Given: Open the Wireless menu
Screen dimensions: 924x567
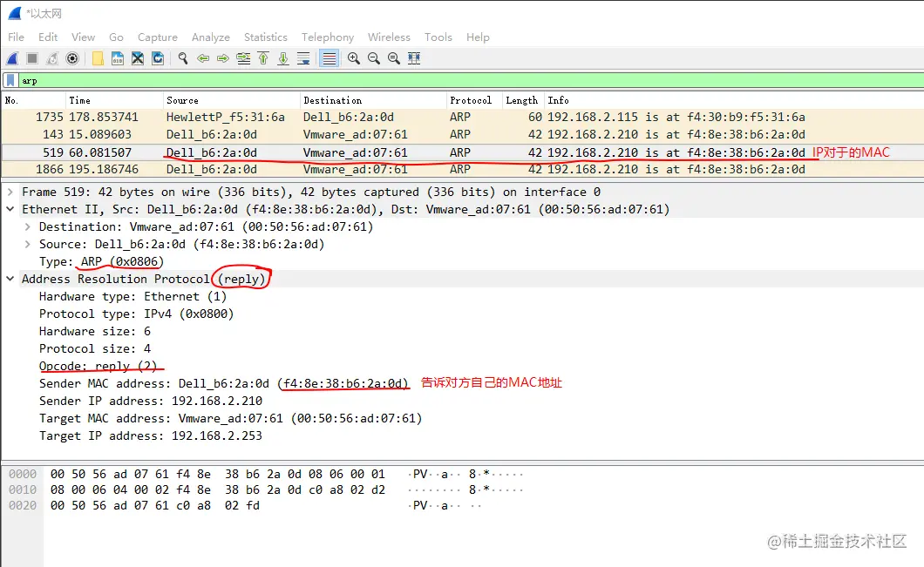Looking at the screenshot, I should point(389,37).
